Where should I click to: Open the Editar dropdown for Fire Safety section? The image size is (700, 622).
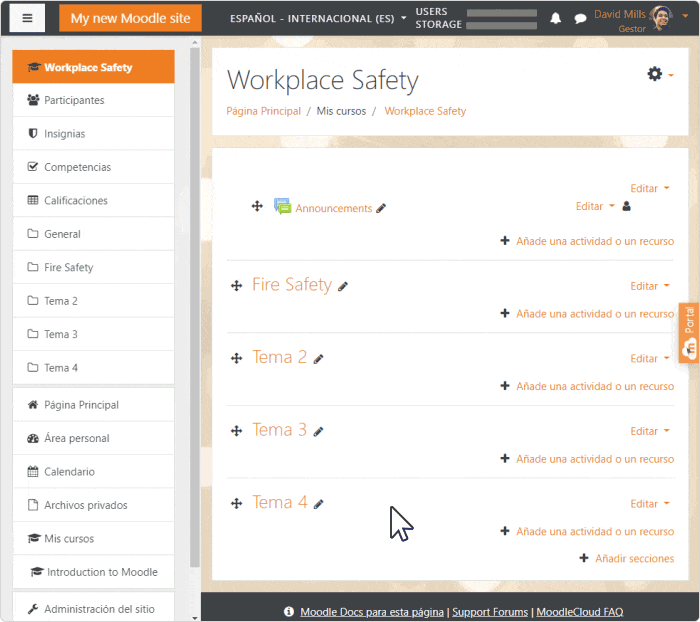tap(649, 286)
